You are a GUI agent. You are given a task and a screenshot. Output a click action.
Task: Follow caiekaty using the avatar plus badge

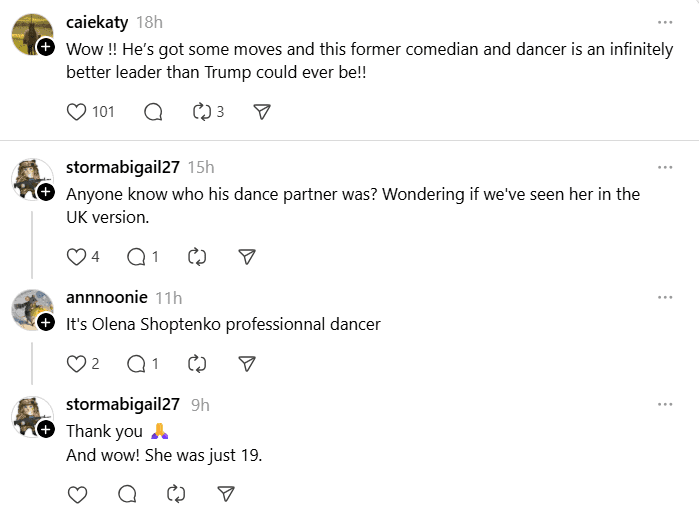[46, 47]
